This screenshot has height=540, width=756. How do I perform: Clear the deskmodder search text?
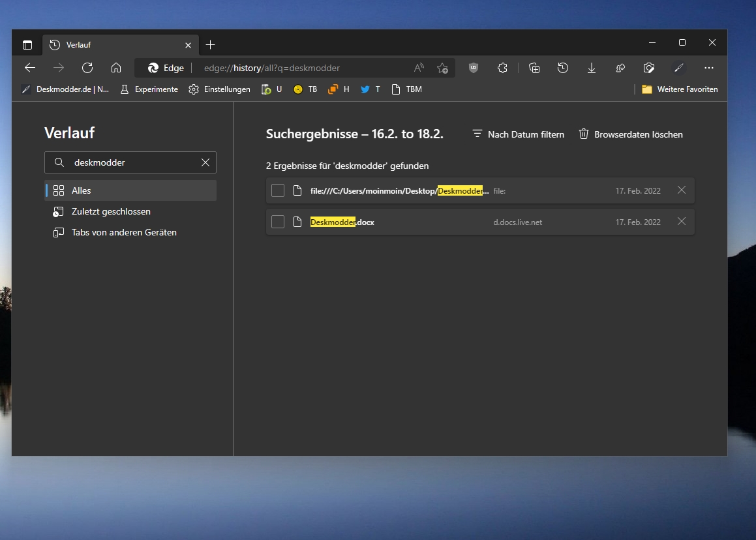click(x=205, y=162)
